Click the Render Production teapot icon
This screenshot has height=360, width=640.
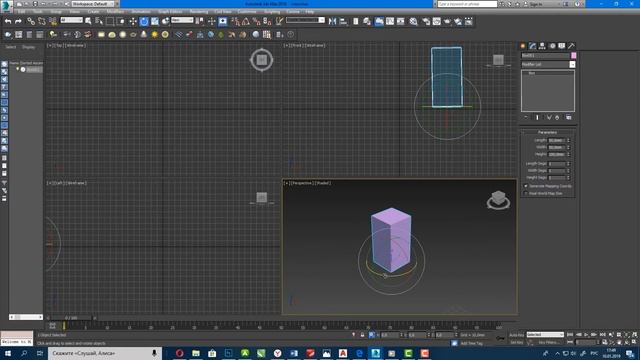point(447,21)
